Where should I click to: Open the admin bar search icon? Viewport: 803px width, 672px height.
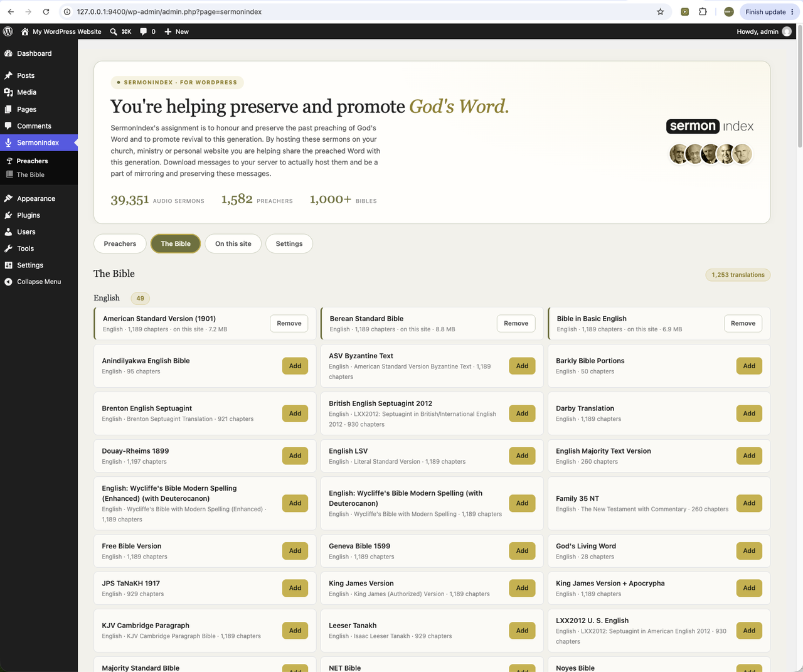click(114, 31)
